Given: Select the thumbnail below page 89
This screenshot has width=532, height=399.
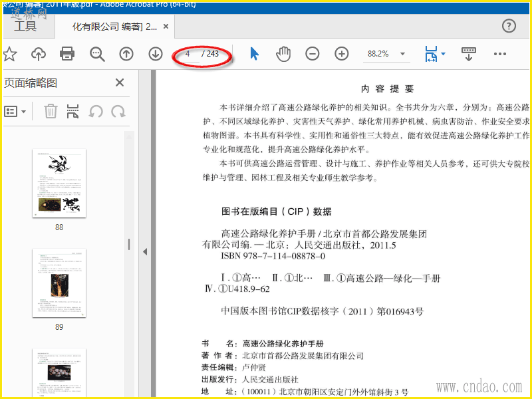Looking at the screenshot, I should [59, 372].
